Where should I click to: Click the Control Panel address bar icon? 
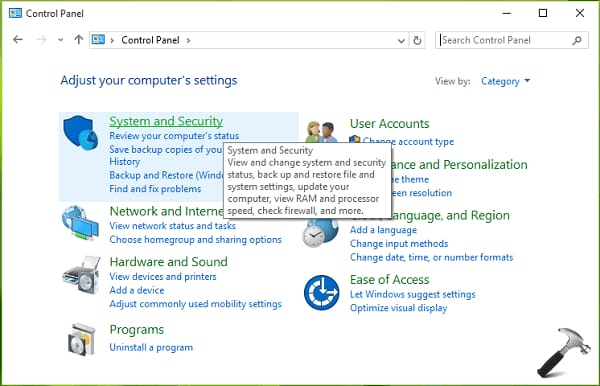click(x=98, y=40)
